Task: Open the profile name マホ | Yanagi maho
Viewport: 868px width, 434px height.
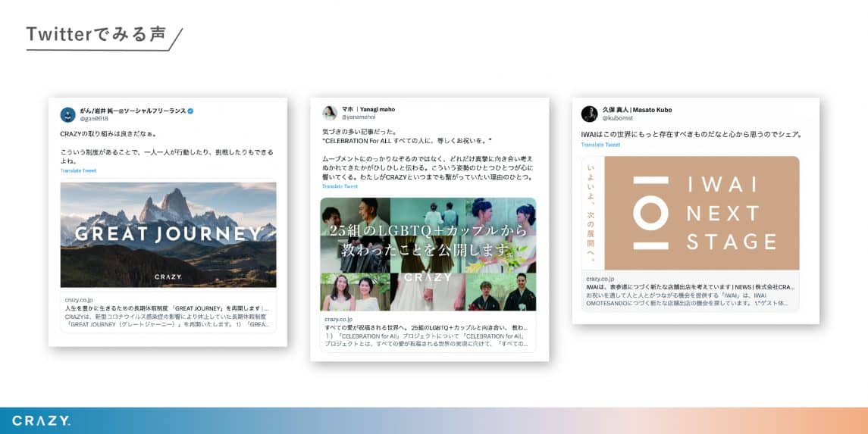Action: (x=368, y=110)
